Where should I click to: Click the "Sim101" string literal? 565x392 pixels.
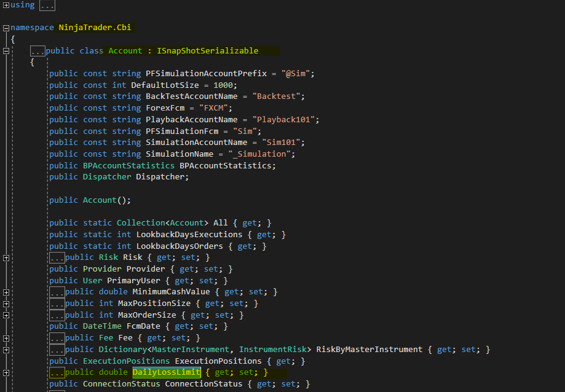point(281,142)
